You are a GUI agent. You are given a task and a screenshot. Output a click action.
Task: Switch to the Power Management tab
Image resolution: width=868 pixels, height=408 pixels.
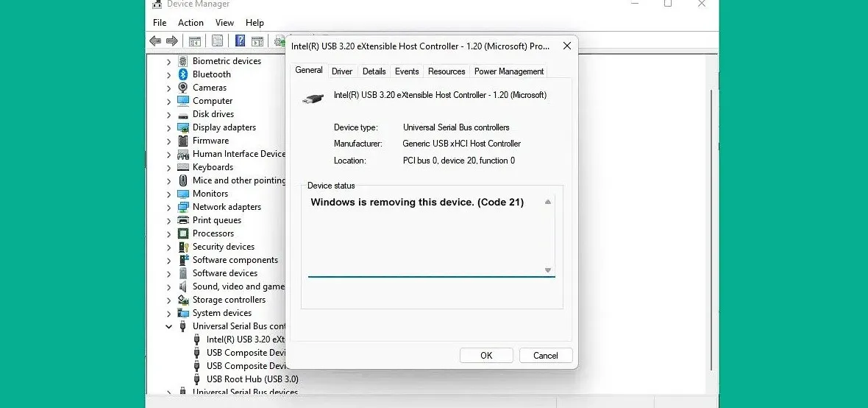[x=509, y=71]
